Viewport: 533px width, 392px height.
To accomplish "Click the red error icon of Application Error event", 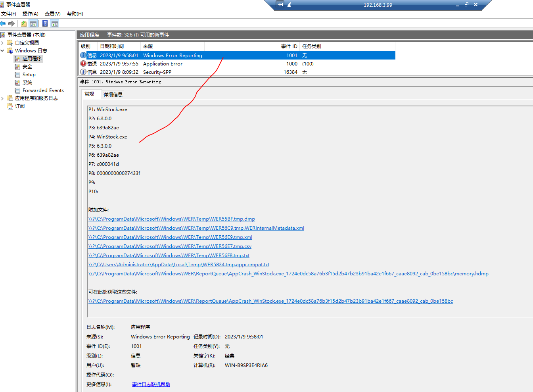I will tap(83, 63).
